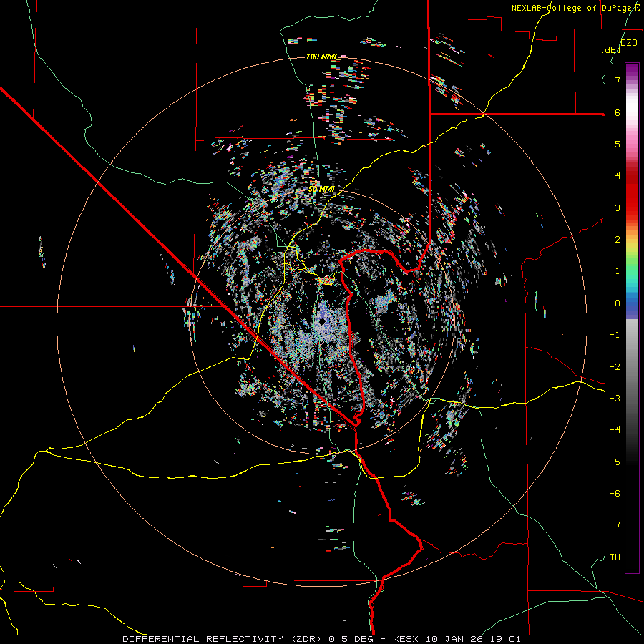Click the -2 legend value

tap(615, 367)
